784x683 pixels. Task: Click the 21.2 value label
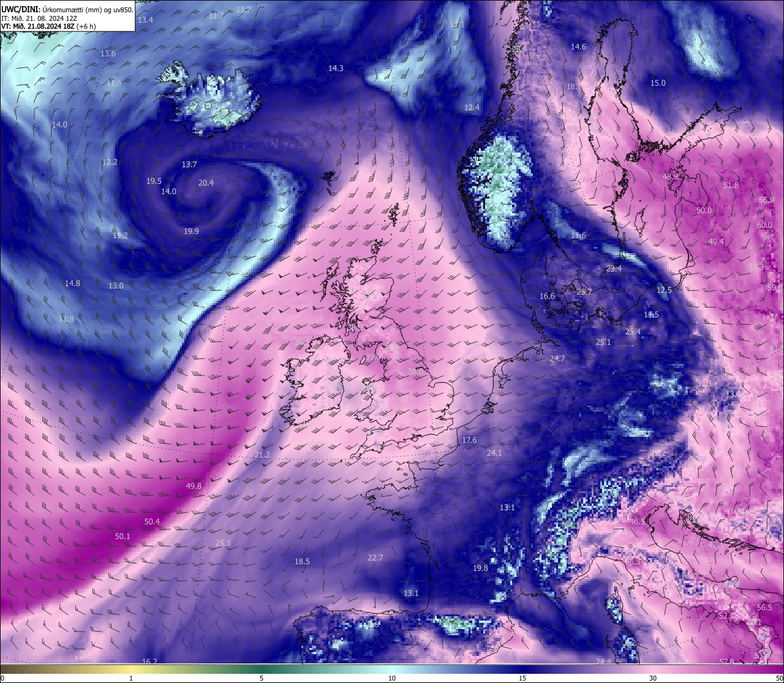(262, 455)
